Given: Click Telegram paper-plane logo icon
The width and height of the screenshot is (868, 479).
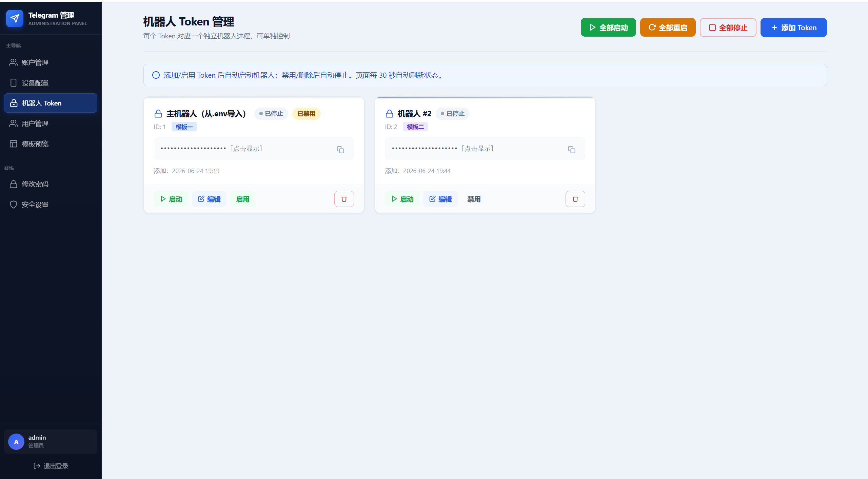Looking at the screenshot, I should [x=15, y=19].
